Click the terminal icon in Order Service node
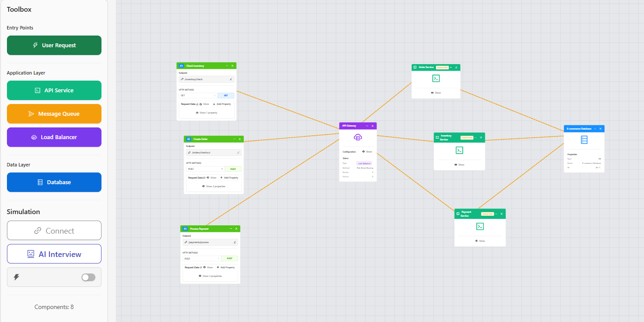This screenshot has width=644, height=322. coord(436,78)
